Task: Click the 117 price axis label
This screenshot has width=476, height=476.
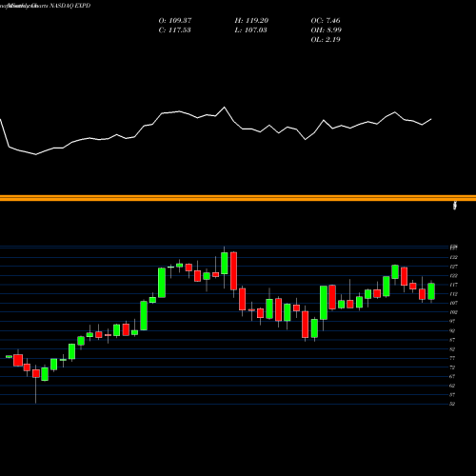Action: click(454, 285)
